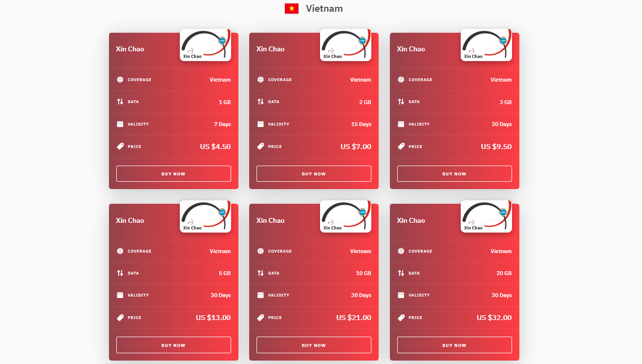642x364 pixels.
Task: Click the Xin Chao title on 1 GB card
Action: (130, 49)
